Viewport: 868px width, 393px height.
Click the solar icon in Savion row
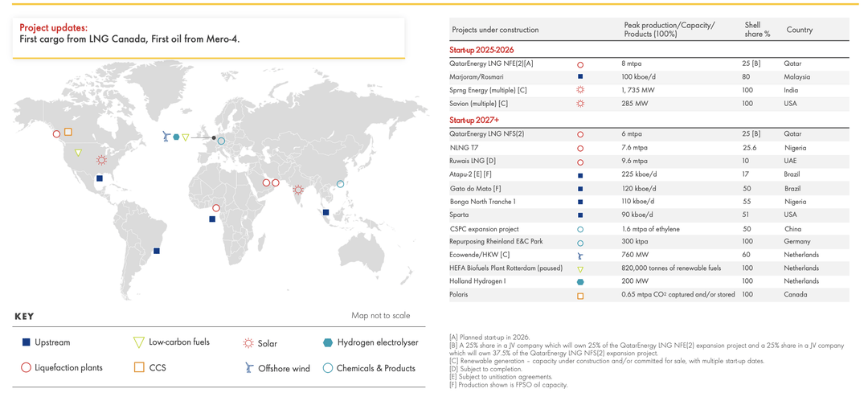pyautogui.click(x=580, y=104)
